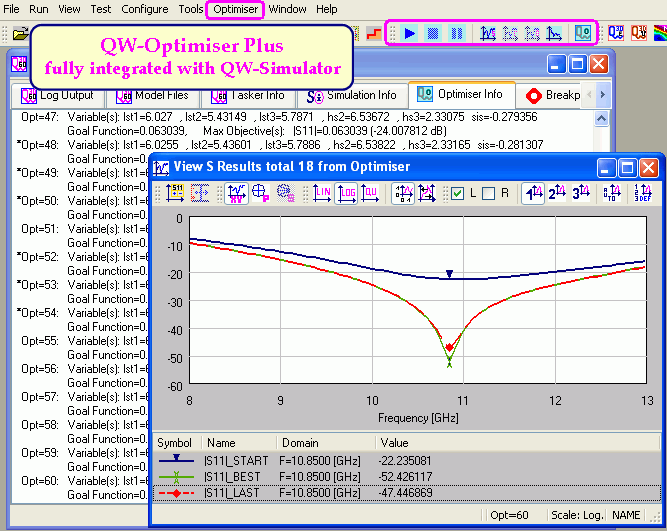This screenshot has height=531, width=667.
Task: Stop the optimiser run
Action: (x=433, y=33)
